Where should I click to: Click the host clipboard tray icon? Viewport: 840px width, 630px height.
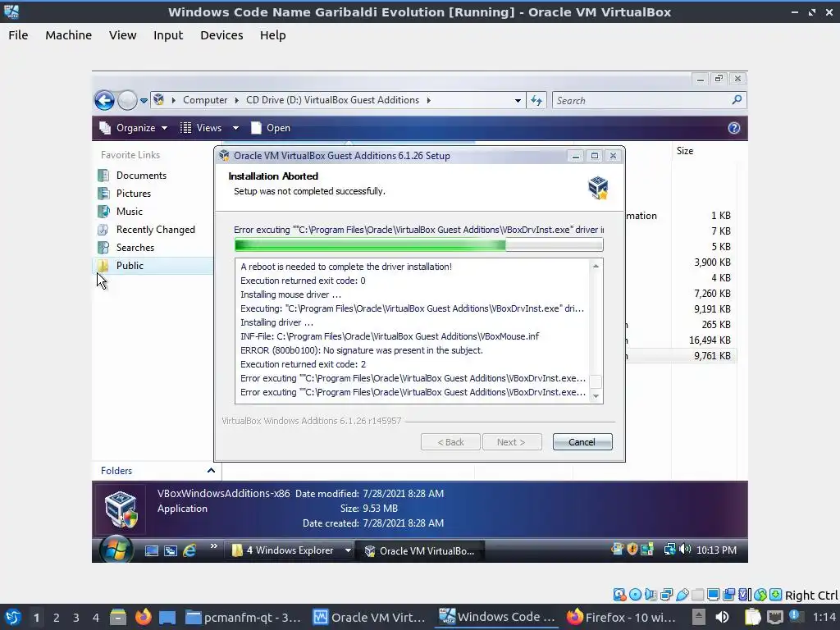click(752, 617)
